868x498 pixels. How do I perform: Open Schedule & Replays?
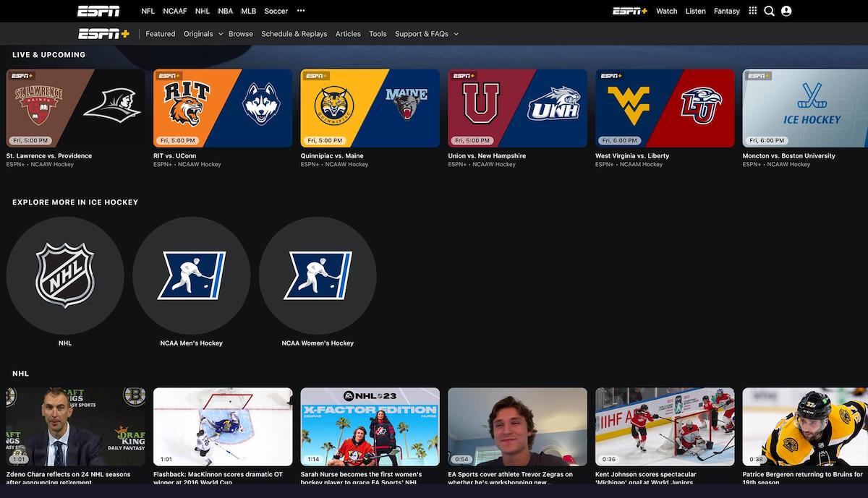click(x=294, y=33)
